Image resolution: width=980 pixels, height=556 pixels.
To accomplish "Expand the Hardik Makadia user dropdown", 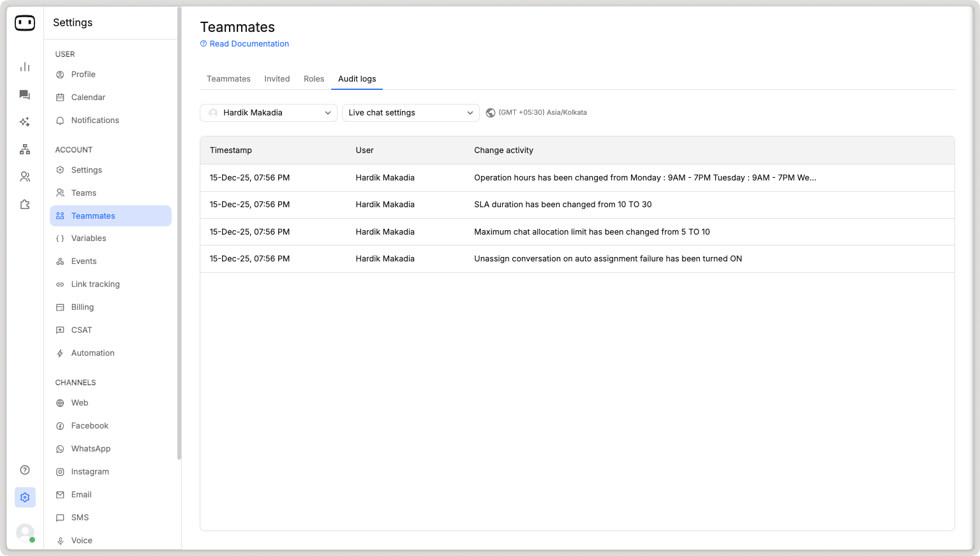I will pos(269,113).
